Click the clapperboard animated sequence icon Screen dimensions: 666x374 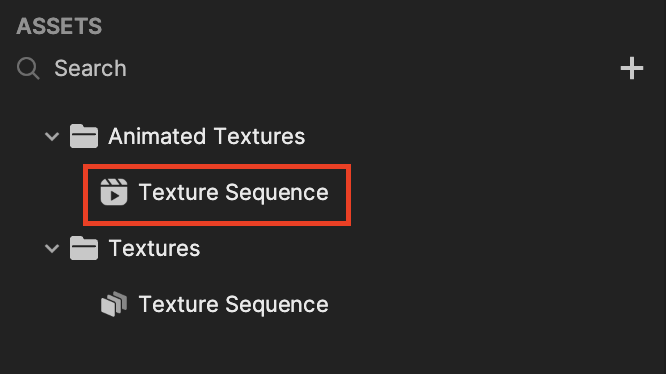(x=114, y=192)
